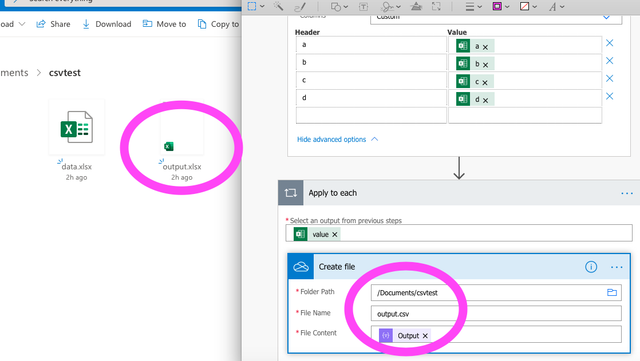640x361 pixels.
Task: Remove the 'd' value token
Action: [x=485, y=100]
